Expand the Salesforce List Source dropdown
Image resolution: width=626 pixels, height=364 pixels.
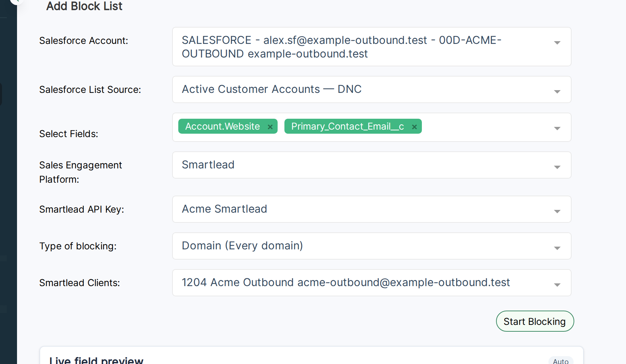(372, 89)
